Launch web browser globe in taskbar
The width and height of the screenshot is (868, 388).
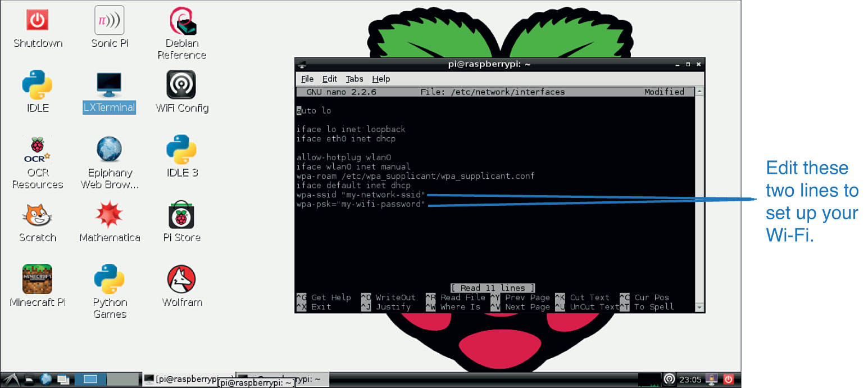tap(46, 379)
